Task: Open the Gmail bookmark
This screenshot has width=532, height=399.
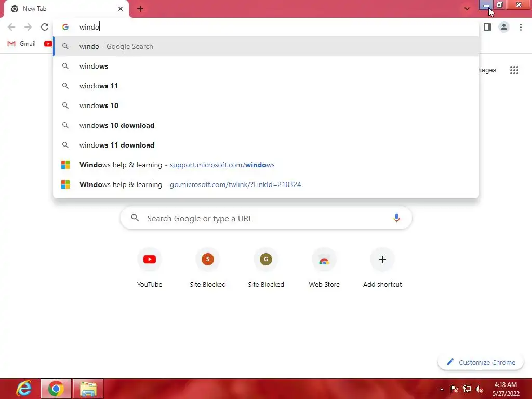Action: coord(21,44)
